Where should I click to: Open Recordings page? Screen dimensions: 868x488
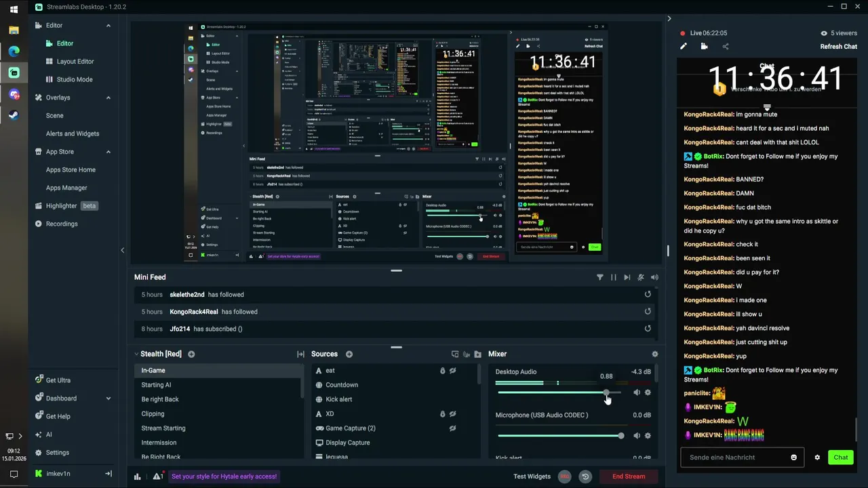click(x=62, y=224)
